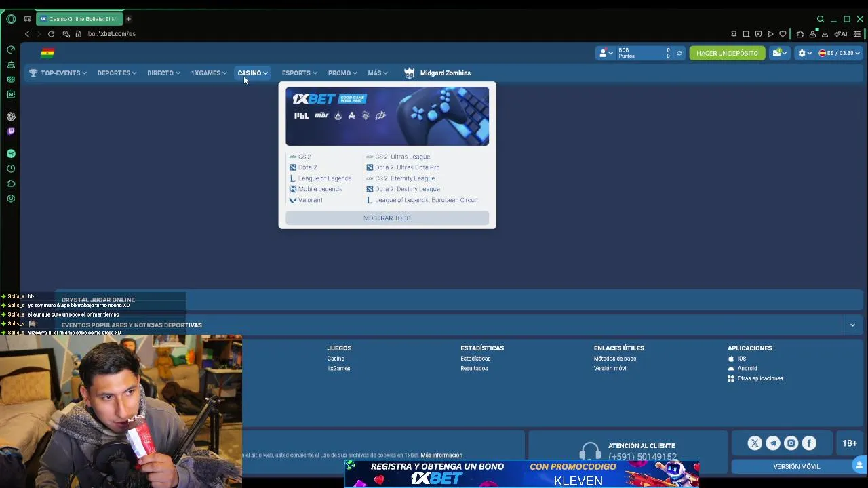Expand the messages envelope dropdown
The height and width of the screenshot is (488, 868).
[x=780, y=53]
